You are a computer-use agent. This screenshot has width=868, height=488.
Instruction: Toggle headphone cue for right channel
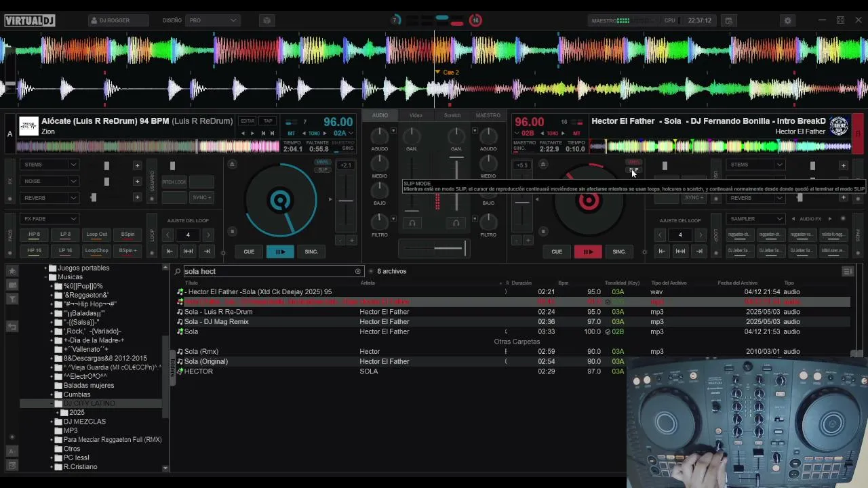point(456,222)
